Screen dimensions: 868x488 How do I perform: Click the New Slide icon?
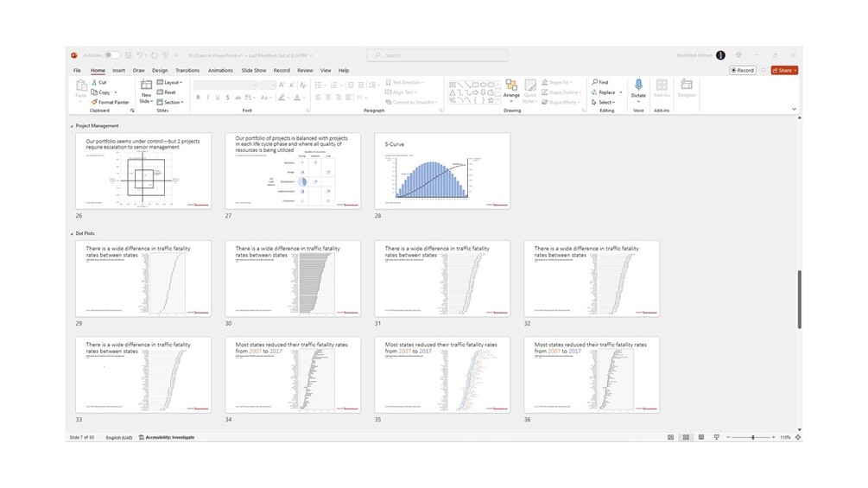pos(146,85)
